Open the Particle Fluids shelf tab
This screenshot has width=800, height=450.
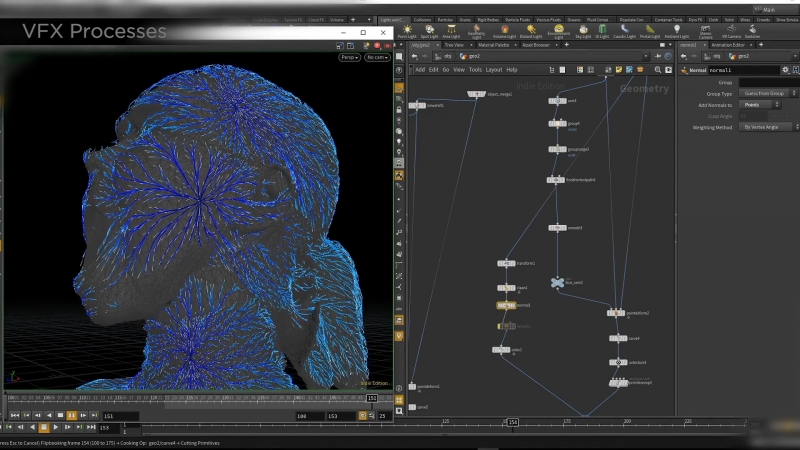click(519, 19)
